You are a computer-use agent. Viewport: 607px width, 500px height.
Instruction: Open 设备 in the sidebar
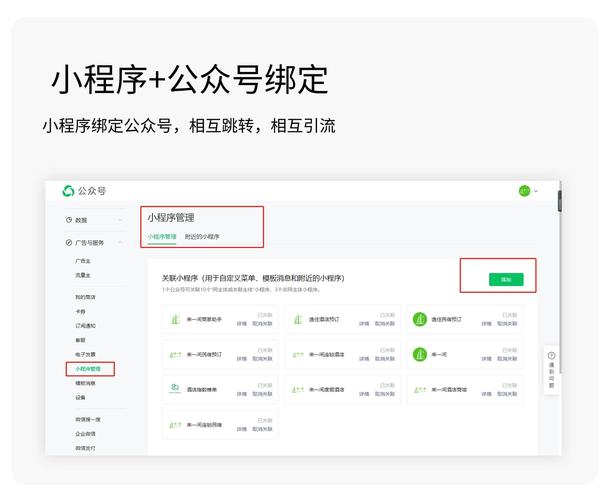(80, 397)
